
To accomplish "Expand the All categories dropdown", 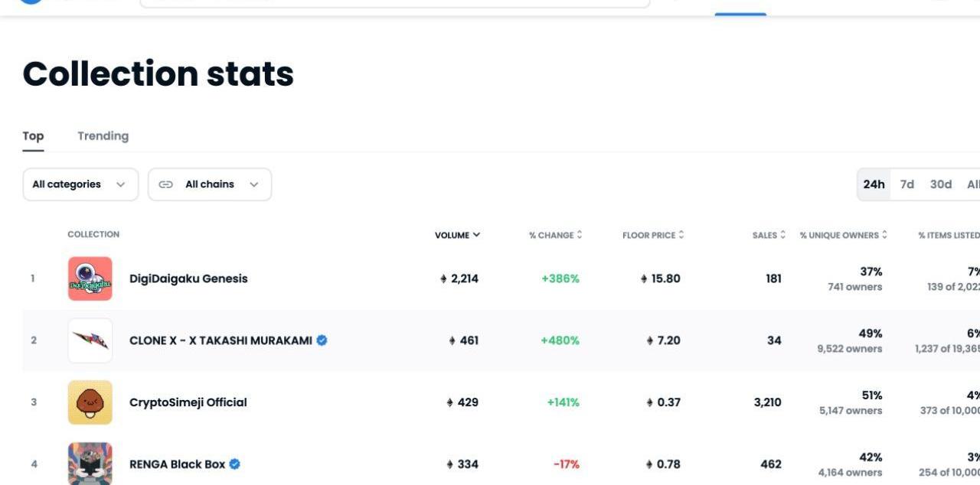I will [x=80, y=184].
